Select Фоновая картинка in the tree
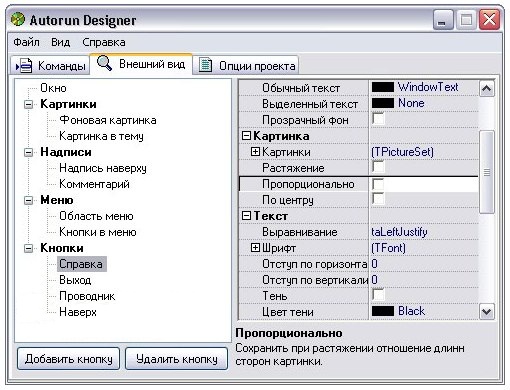This screenshot has height=390, width=510. coord(108,120)
